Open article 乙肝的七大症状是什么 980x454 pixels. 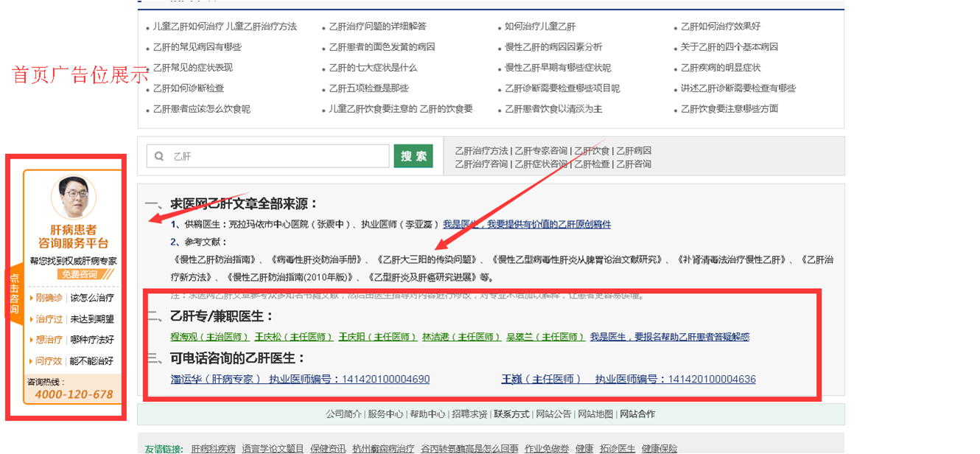pyautogui.click(x=373, y=68)
